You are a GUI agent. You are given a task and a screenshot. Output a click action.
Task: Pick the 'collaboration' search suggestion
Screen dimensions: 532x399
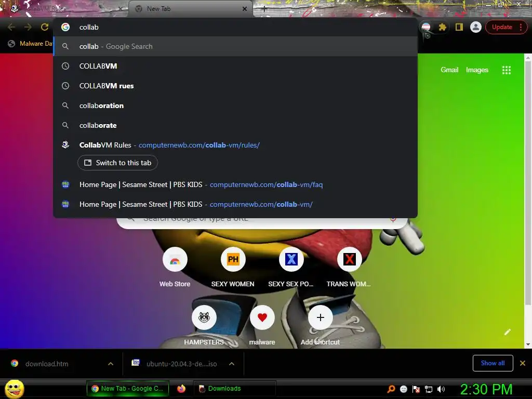235,105
